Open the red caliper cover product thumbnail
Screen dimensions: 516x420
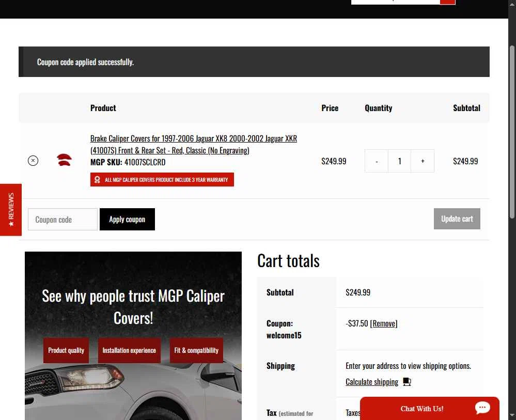coord(64,160)
